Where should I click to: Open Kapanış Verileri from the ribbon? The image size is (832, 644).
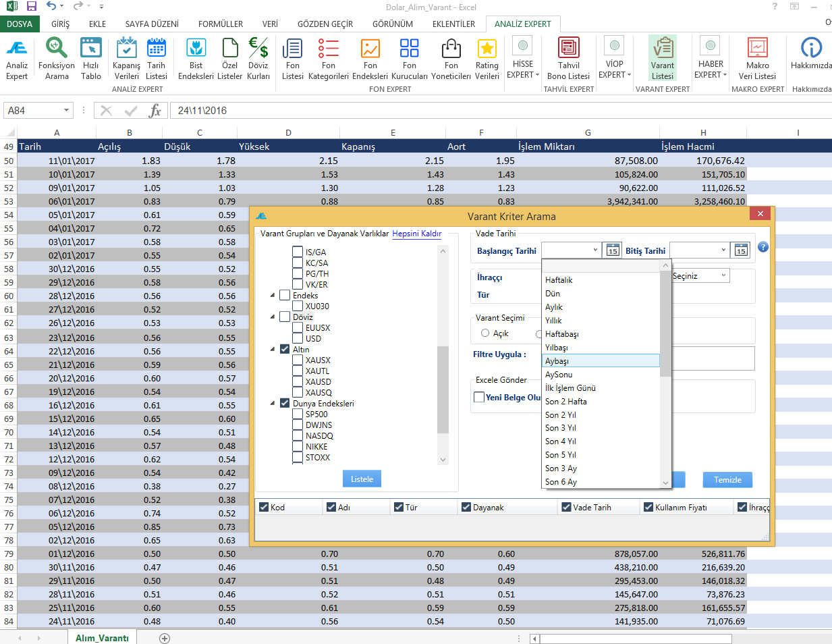pyautogui.click(x=126, y=59)
